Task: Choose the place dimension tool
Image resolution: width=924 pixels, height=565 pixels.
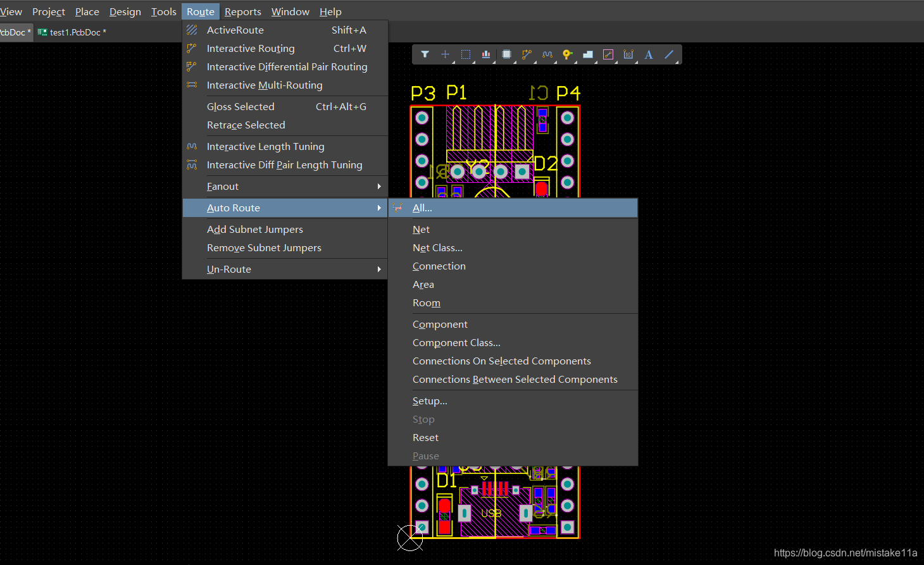Action: [628, 54]
